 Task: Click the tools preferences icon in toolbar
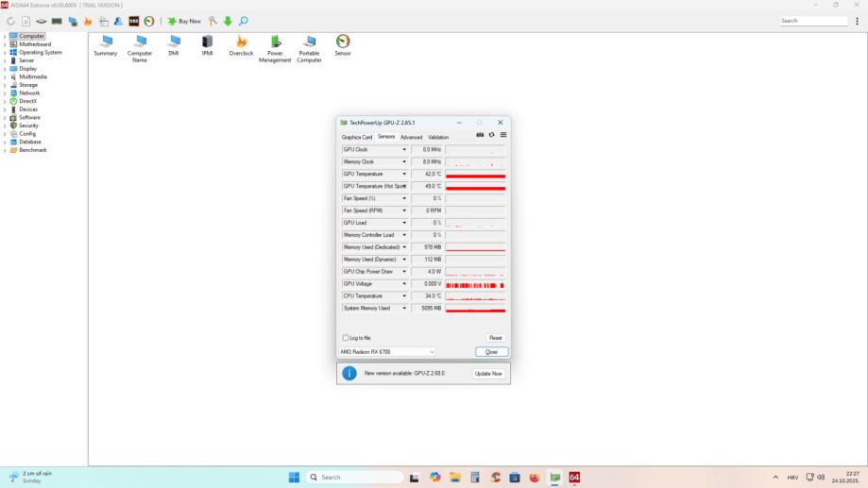[x=213, y=21]
